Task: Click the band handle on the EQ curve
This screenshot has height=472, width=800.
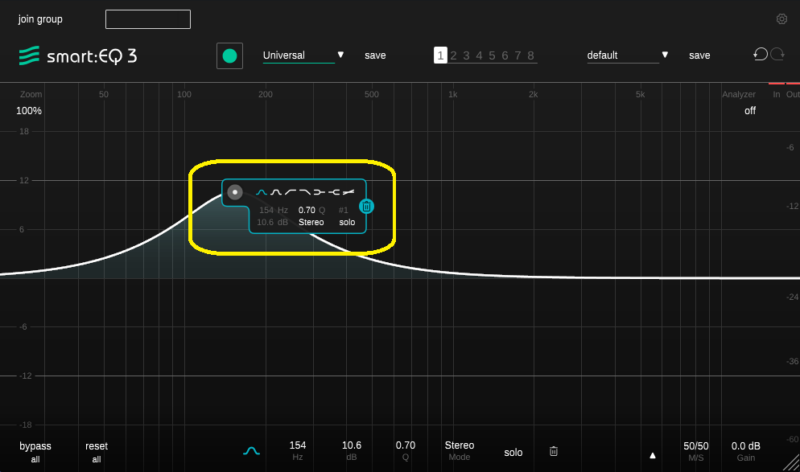Action: (x=234, y=192)
